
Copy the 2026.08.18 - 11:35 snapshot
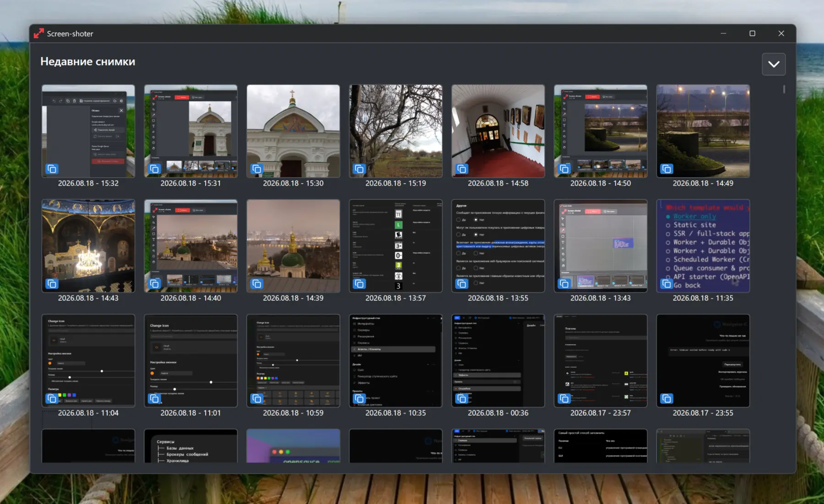pyautogui.click(x=667, y=284)
